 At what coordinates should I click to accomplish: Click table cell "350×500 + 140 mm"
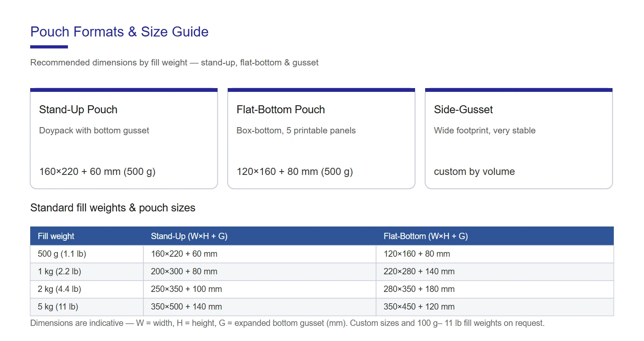[260, 307]
